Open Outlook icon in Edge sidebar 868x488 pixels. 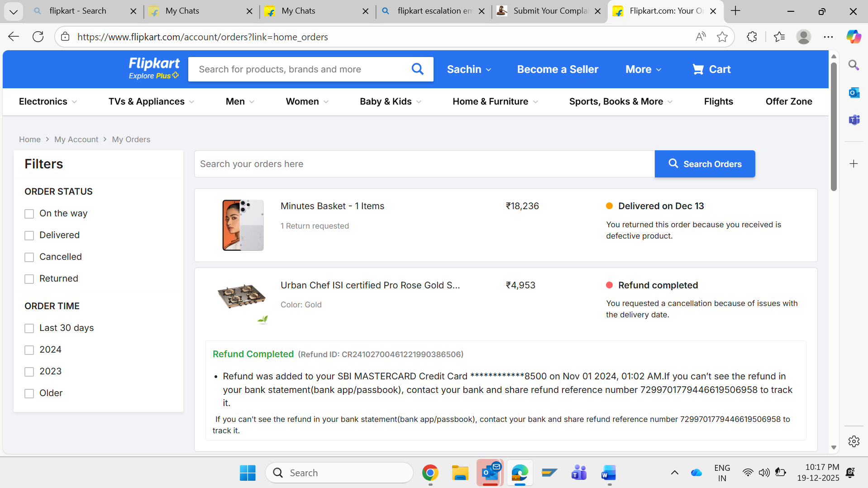point(854,93)
